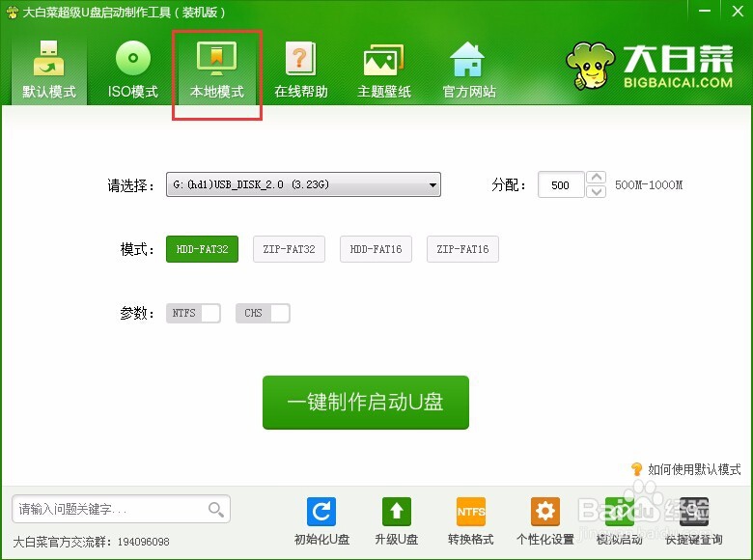This screenshot has width=753, height=560.
Task: Open ISO模式 tab
Action: click(133, 70)
